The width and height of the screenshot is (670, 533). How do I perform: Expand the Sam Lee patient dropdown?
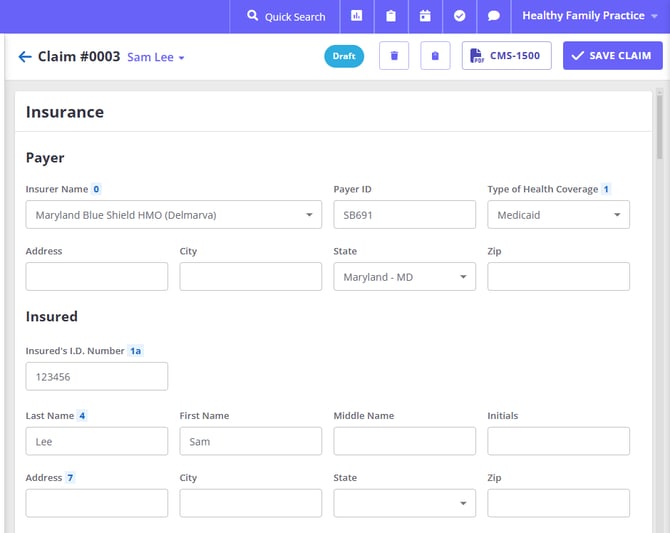(156, 57)
